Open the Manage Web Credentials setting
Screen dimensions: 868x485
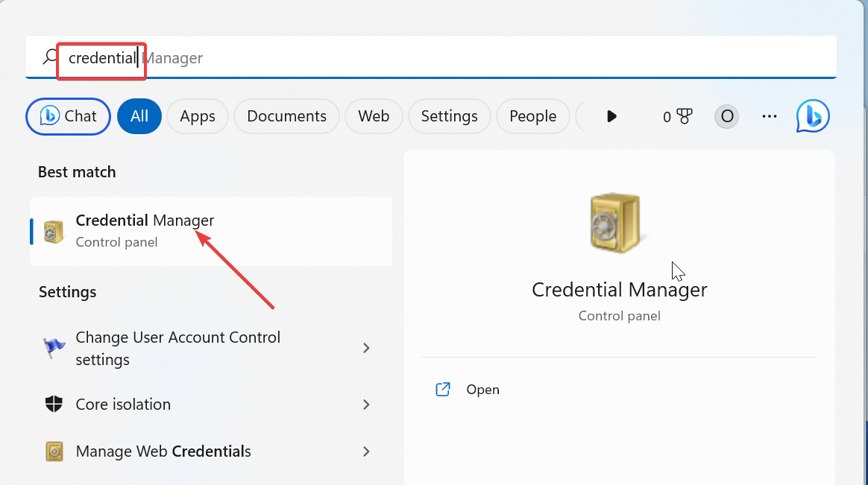(212, 451)
